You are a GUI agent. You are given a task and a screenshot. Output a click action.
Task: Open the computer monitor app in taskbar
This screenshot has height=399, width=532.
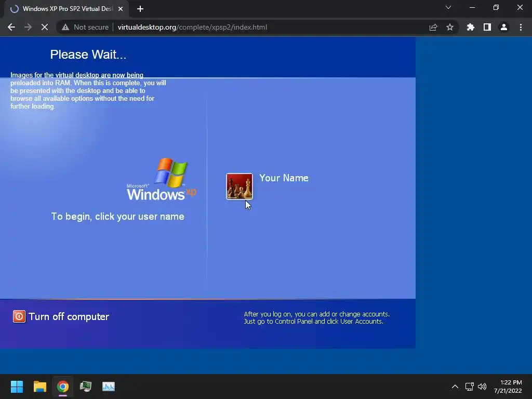86,387
